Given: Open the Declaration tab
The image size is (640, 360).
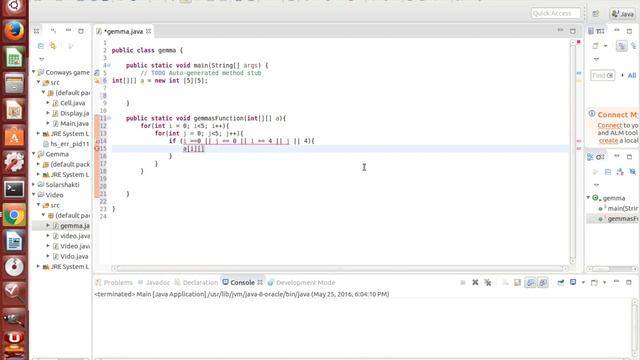Looking at the screenshot, I should 196,282.
